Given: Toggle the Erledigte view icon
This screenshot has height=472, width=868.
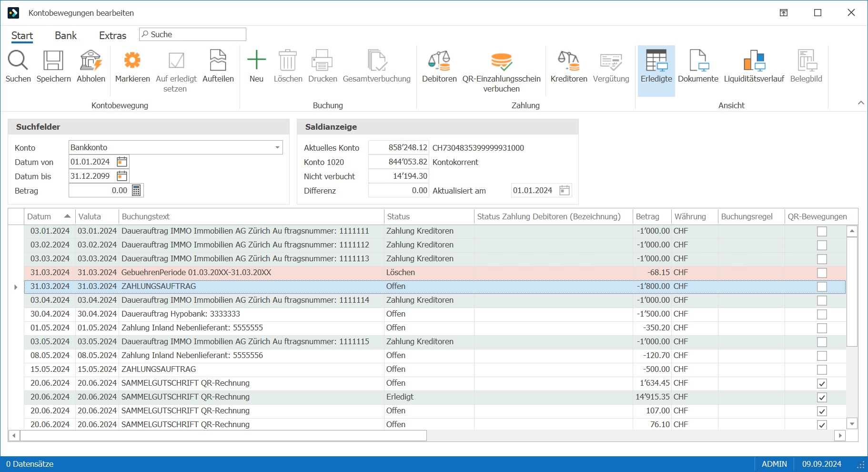Looking at the screenshot, I should [656, 61].
